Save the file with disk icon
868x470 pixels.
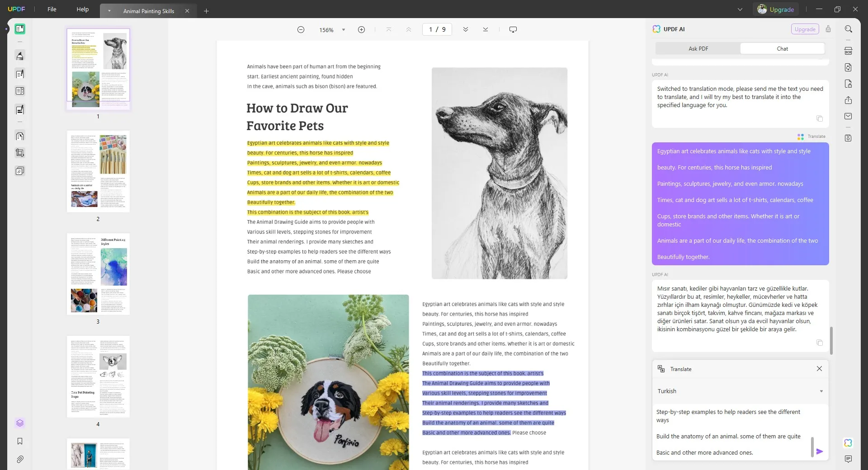click(849, 138)
